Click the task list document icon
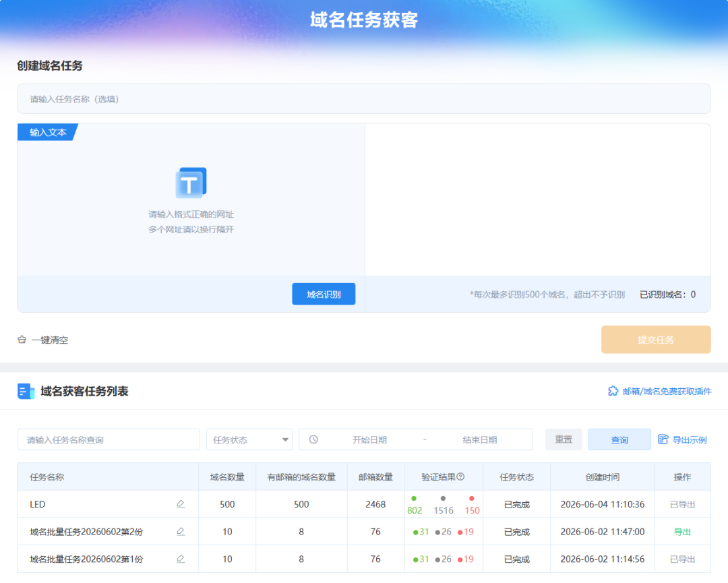This screenshot has height=583, width=728. (x=26, y=392)
